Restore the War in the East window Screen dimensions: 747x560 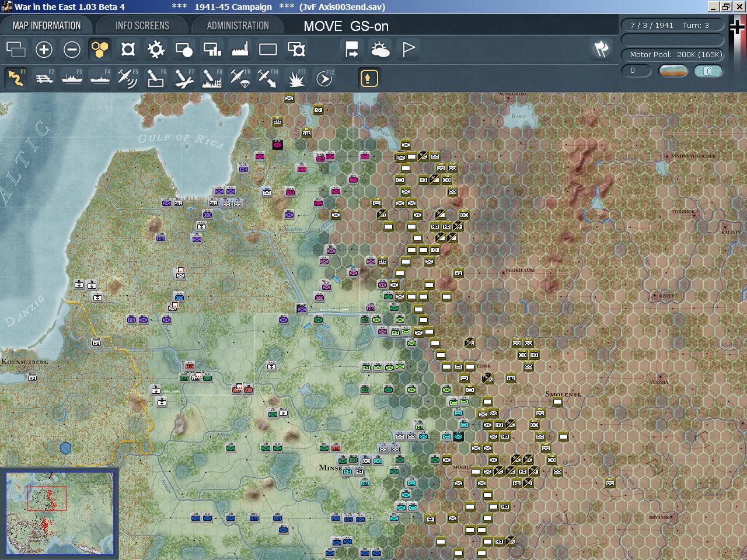(725, 6)
